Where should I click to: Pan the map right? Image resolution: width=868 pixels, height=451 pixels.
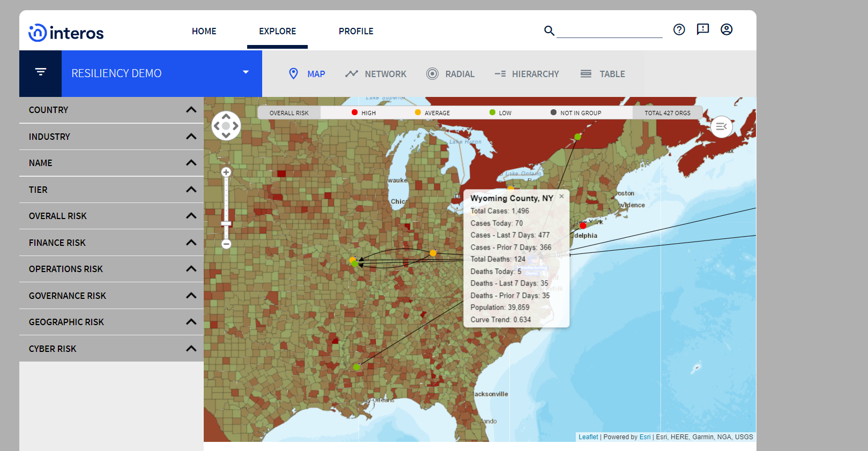click(x=236, y=126)
